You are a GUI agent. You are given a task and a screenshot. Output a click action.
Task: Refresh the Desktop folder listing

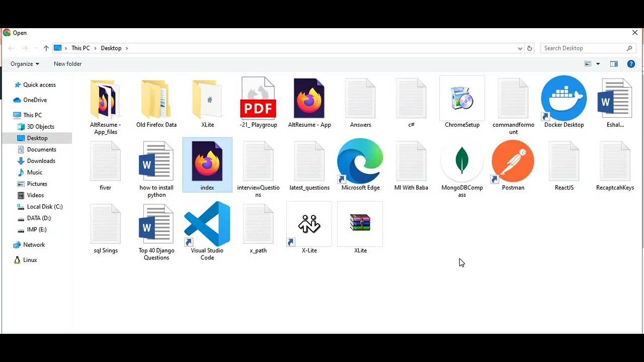(529, 48)
